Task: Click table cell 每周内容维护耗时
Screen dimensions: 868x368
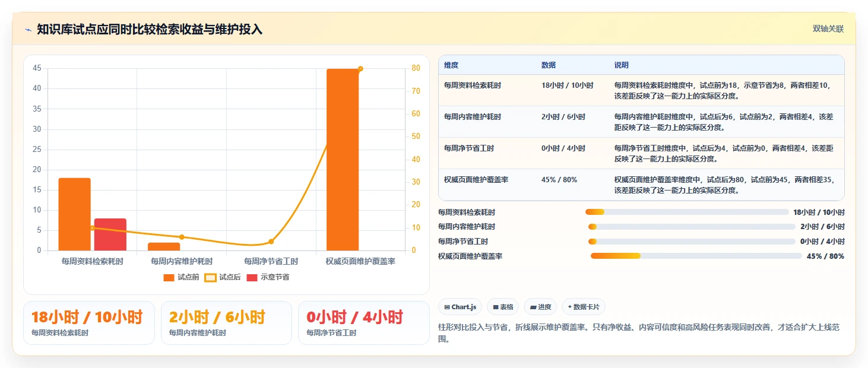Action: pos(473,117)
